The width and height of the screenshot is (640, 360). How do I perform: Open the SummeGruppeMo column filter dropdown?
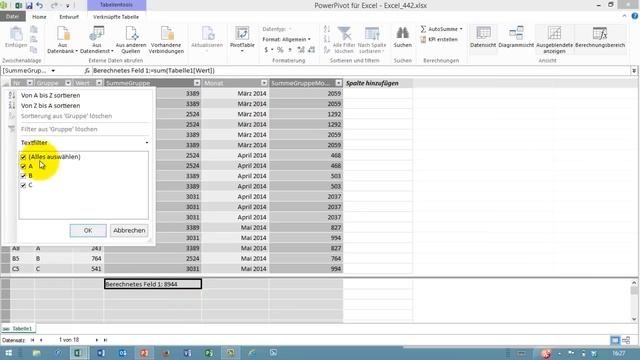coord(338,83)
